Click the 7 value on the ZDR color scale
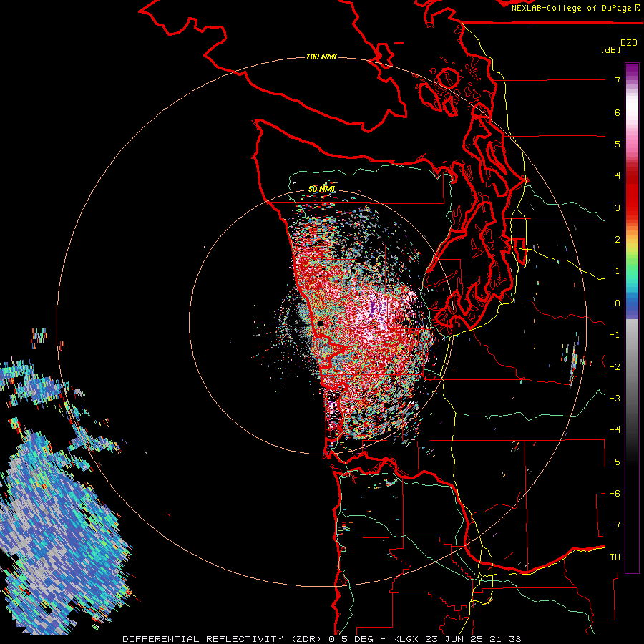This screenshot has width=644, height=644. pos(618,80)
